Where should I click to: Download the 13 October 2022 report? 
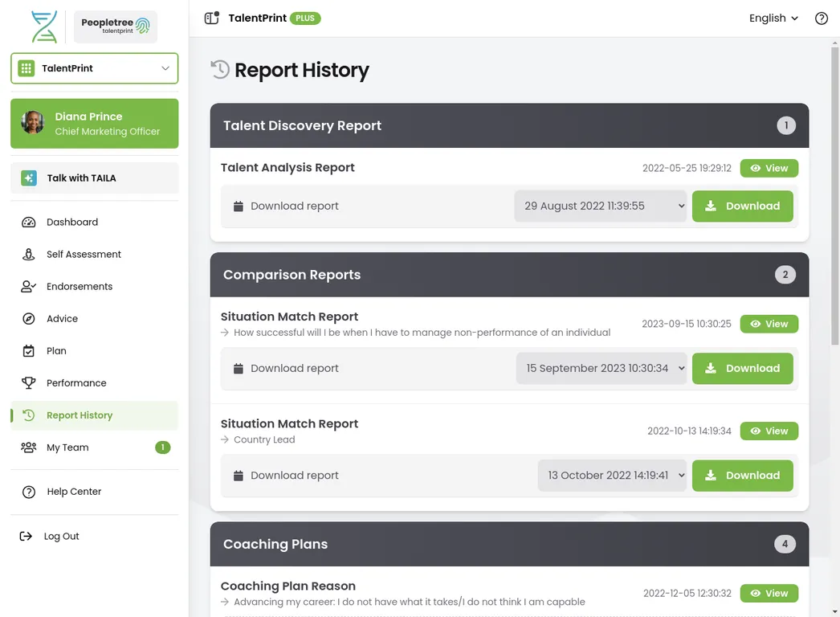tap(743, 476)
